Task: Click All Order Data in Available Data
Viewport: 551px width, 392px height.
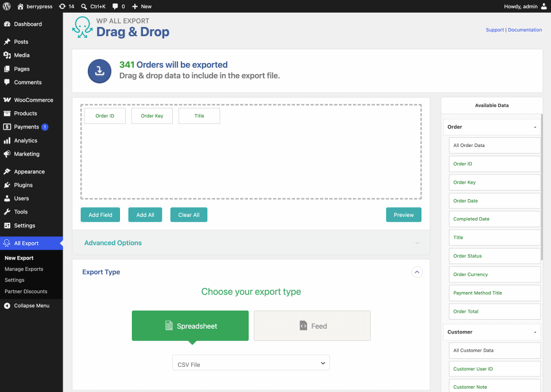Action: 494,145
